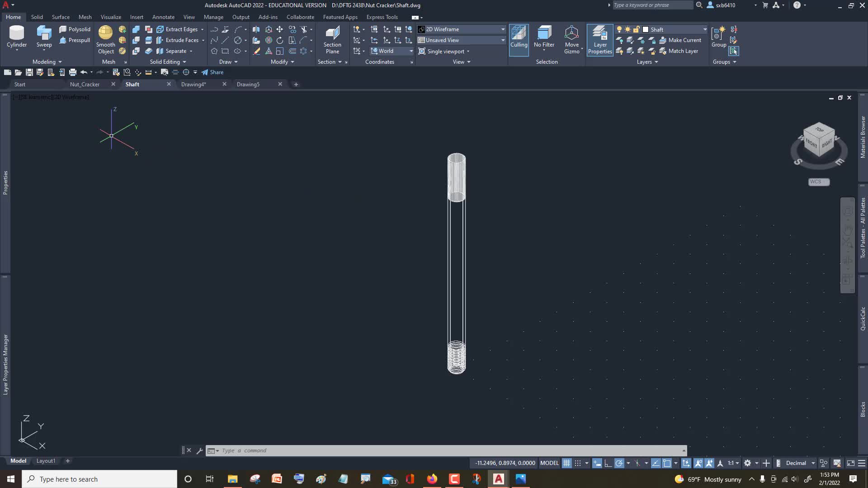The width and height of the screenshot is (868, 488).
Task: Open the 2D Wireframe visual style dropdown
Action: (462, 29)
